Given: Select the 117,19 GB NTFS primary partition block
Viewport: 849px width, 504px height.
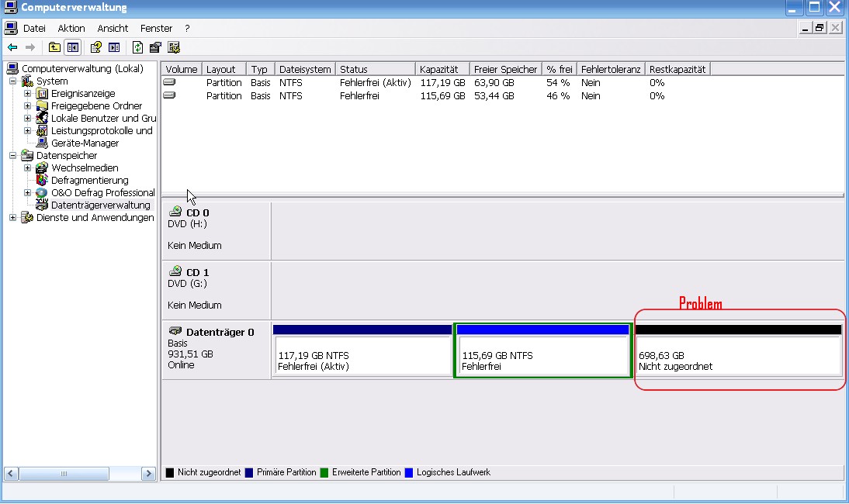Looking at the screenshot, I should tap(362, 351).
